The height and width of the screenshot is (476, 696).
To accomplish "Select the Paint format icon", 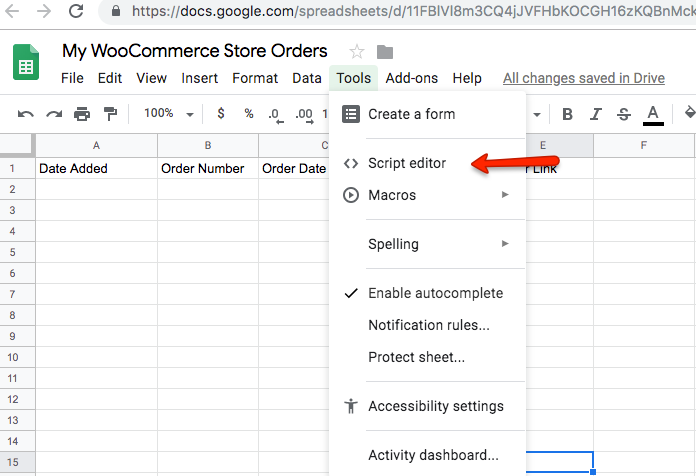I will click(x=110, y=114).
